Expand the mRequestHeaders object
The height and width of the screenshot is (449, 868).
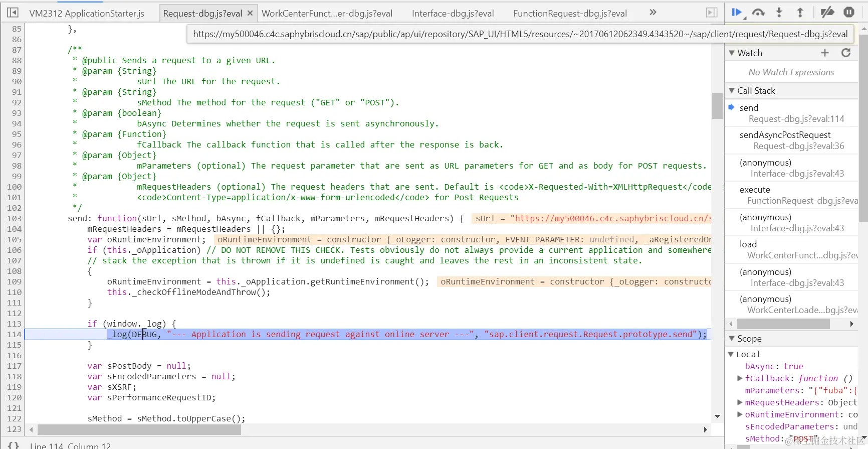point(740,402)
